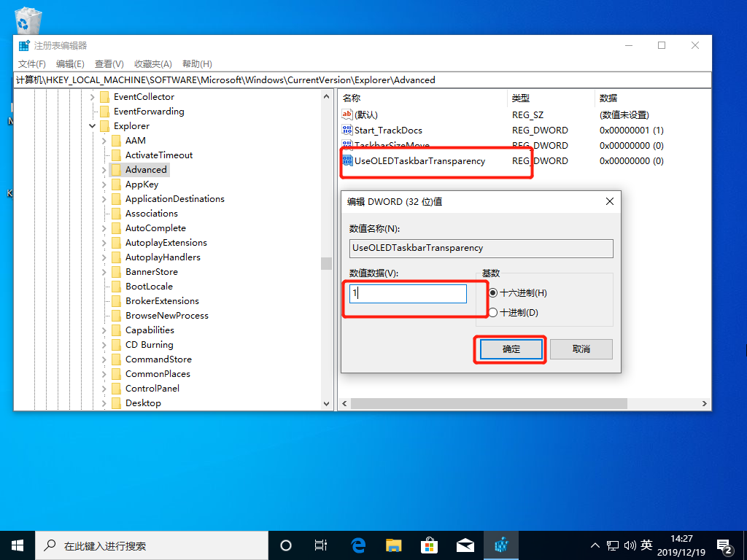The width and height of the screenshot is (747, 560).
Task: Open File Explorer from the taskbar
Action: click(x=394, y=545)
